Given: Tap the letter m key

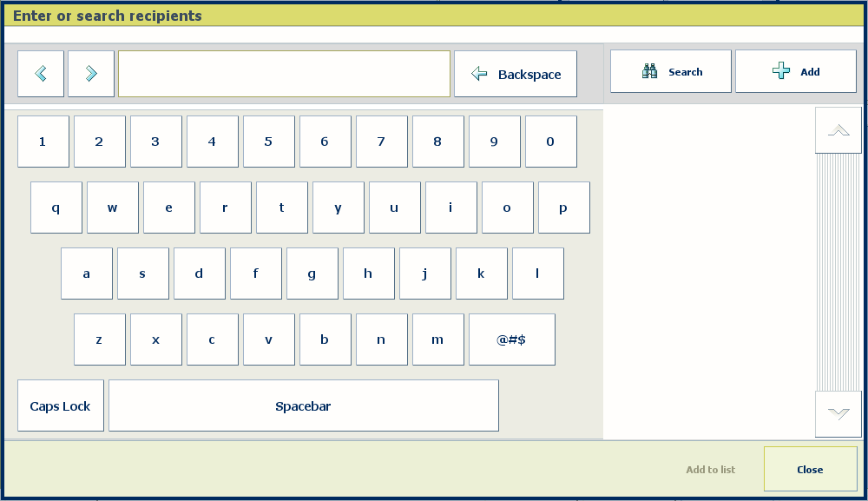Looking at the screenshot, I should tap(437, 339).
